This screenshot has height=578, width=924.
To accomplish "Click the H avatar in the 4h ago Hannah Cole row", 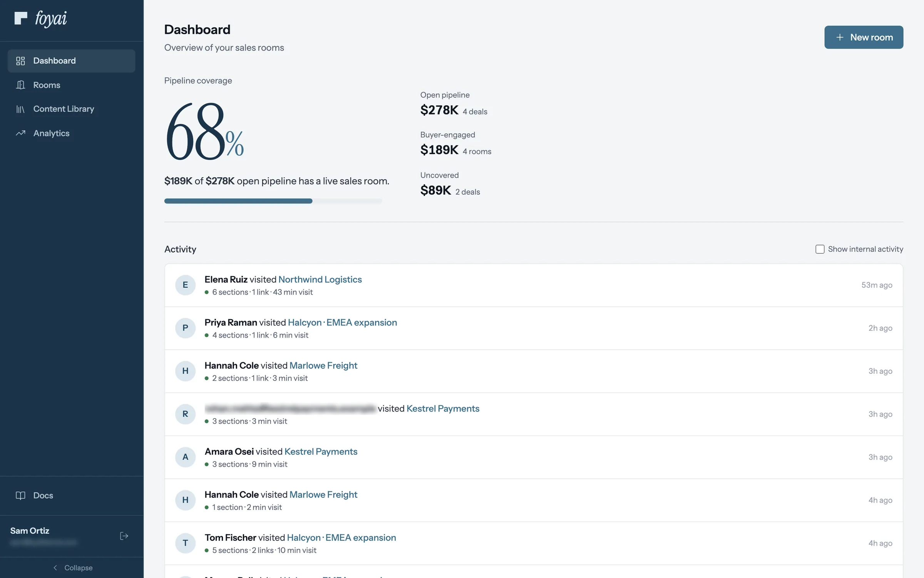I will [x=185, y=500].
